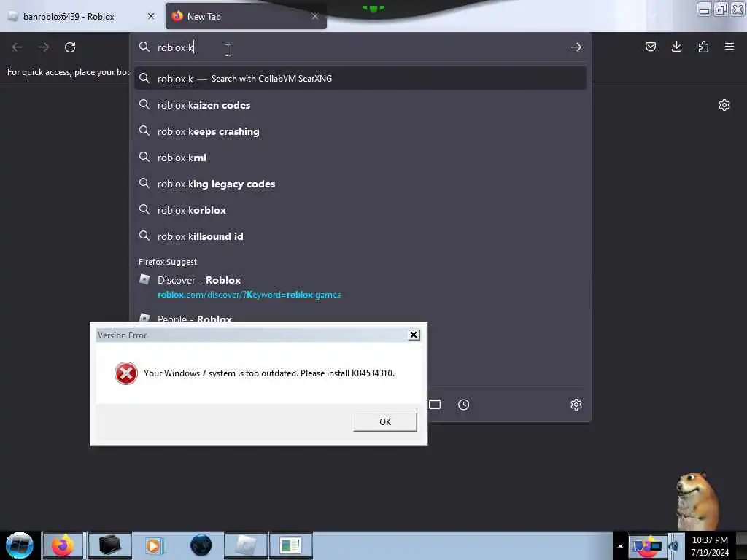
Task: Reload the current page
Action: 70,47
